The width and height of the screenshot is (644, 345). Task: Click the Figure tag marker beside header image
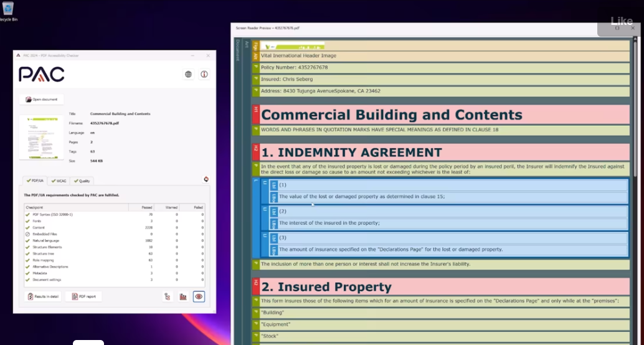[x=255, y=45]
